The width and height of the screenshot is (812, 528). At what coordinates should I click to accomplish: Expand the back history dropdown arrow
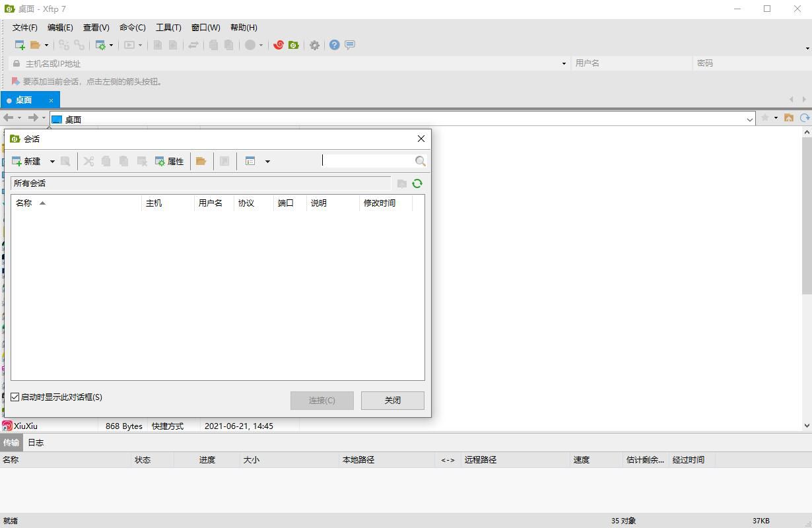point(19,117)
